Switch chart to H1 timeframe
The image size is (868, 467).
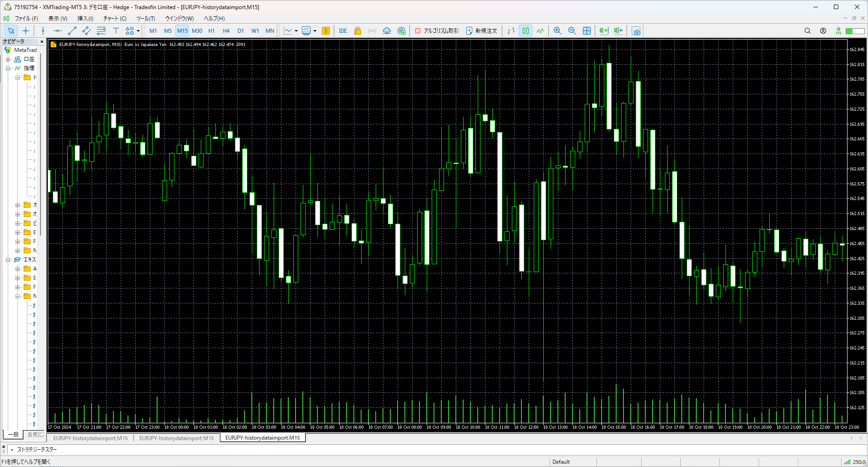tap(211, 31)
